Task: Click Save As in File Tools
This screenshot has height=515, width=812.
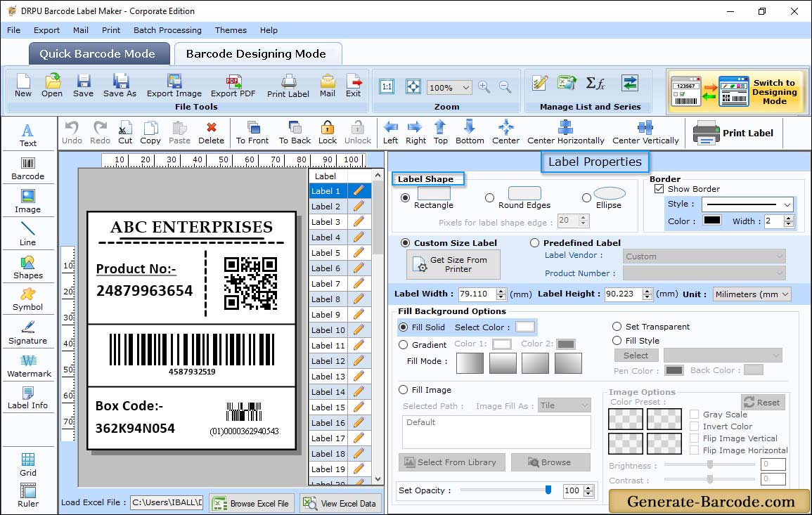Action: coord(120,86)
